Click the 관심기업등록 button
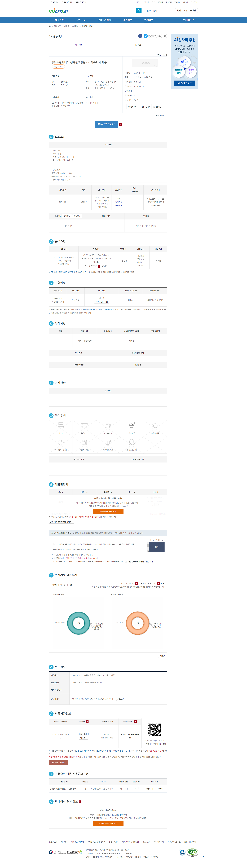Viewport: 247px width, 868px height. [145, 107]
